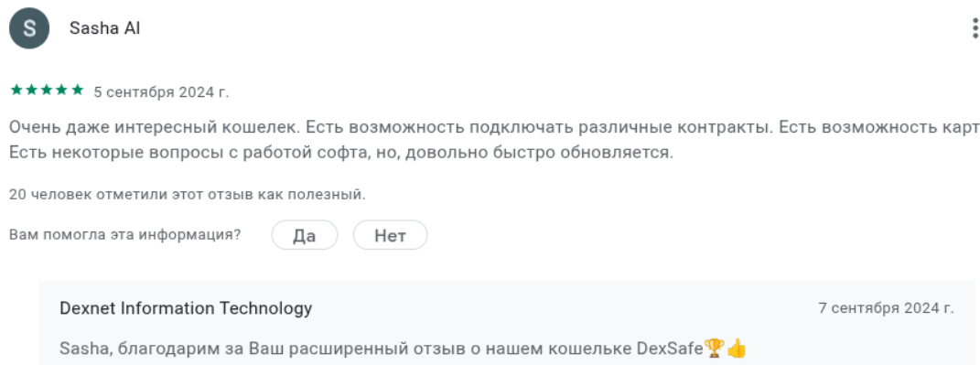Click the '20 человек отметили этот отзыв' text
This screenshot has height=365, width=980.
pyautogui.click(x=188, y=194)
